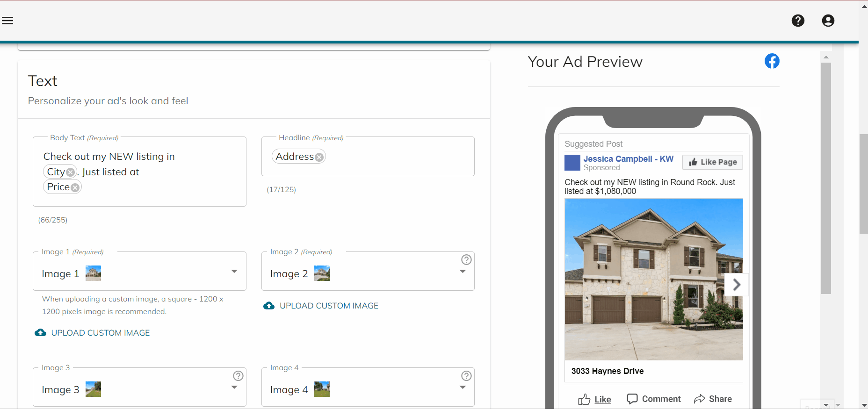Click the Your Ad Preview heading

click(585, 62)
